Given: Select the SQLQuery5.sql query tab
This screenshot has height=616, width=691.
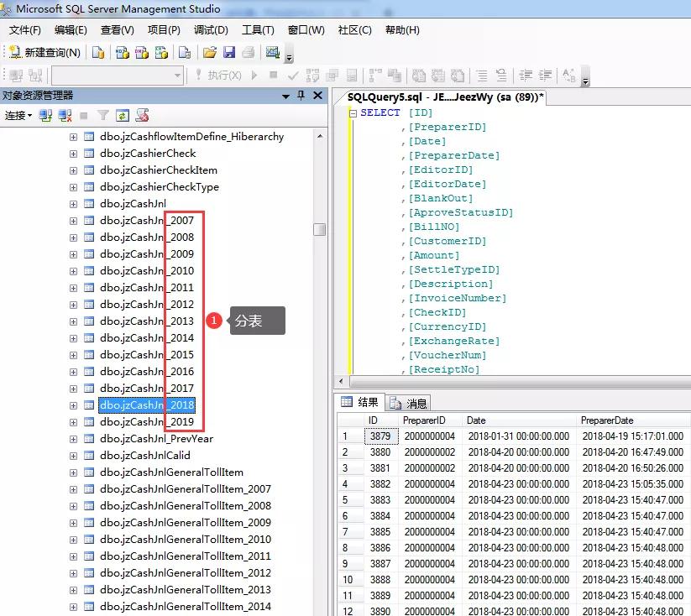Looking at the screenshot, I should pyautogui.click(x=446, y=97).
